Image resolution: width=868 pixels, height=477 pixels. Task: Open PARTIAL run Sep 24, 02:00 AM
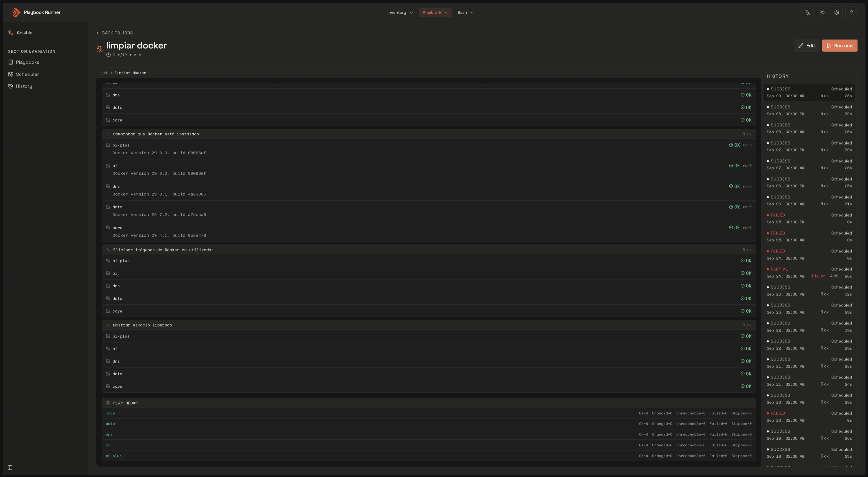(x=809, y=272)
